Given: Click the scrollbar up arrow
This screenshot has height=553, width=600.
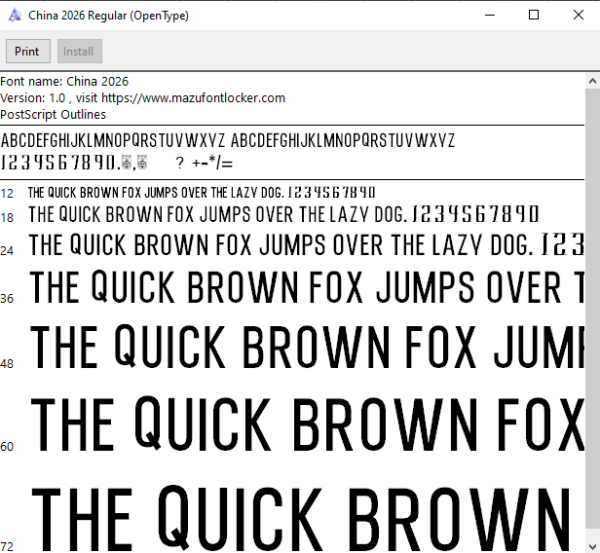Looking at the screenshot, I should (x=592, y=81).
